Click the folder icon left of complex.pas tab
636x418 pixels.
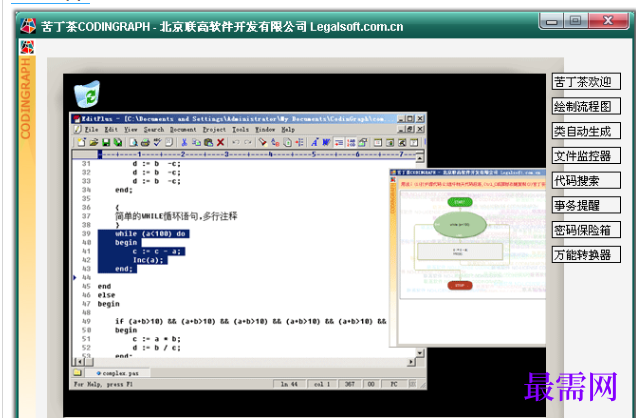[77, 373]
